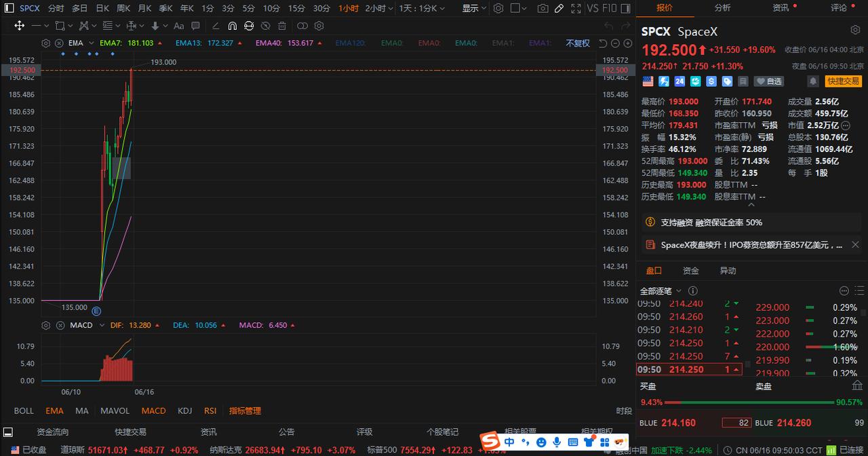Expand the EMA indicator selector dropdown

click(x=92, y=43)
